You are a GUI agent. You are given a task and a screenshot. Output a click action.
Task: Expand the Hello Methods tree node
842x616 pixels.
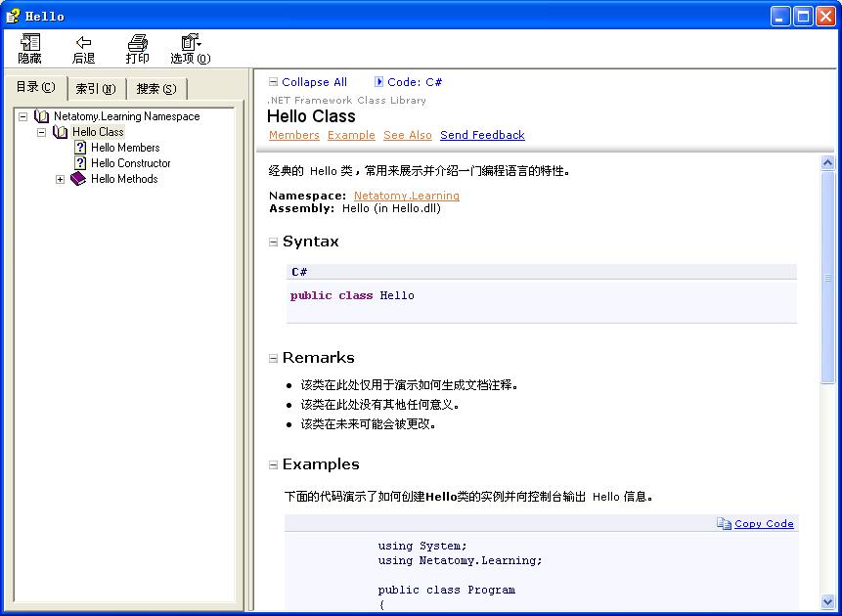point(60,179)
